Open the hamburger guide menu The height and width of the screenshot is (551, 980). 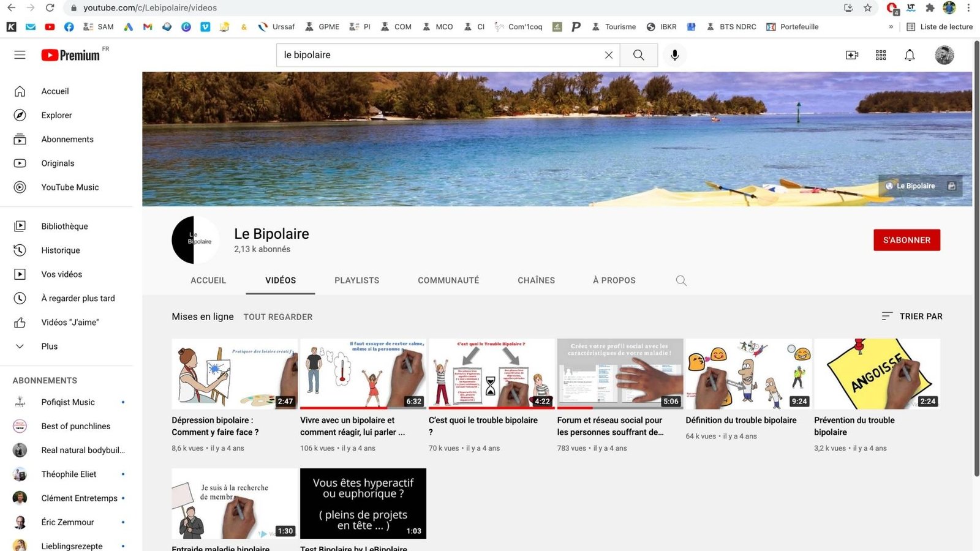tap(20, 55)
